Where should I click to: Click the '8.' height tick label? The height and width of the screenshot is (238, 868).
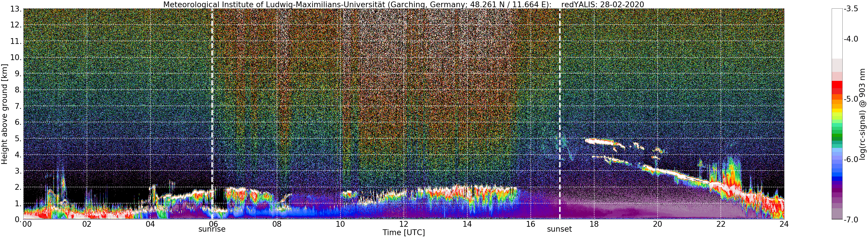point(18,90)
